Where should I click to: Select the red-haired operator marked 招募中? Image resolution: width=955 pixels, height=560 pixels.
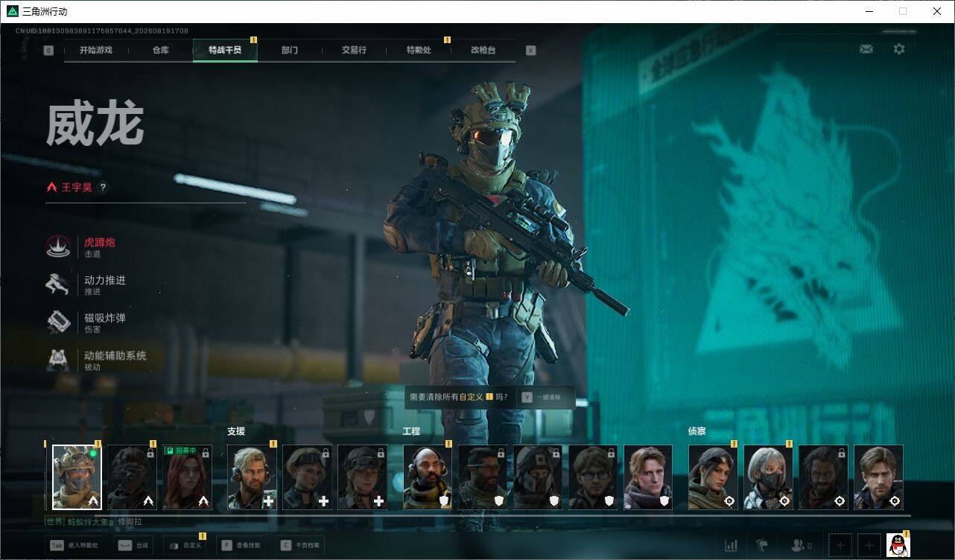(187, 477)
